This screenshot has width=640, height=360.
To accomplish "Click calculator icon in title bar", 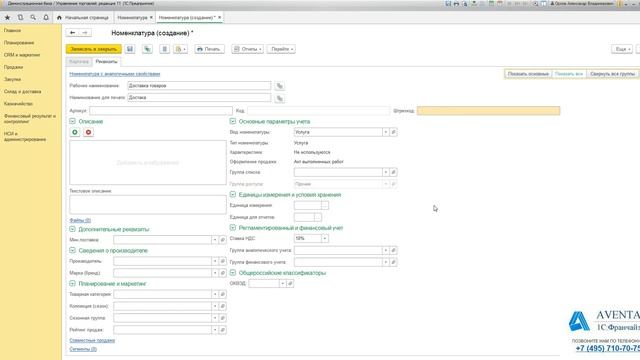I will (491, 4).
